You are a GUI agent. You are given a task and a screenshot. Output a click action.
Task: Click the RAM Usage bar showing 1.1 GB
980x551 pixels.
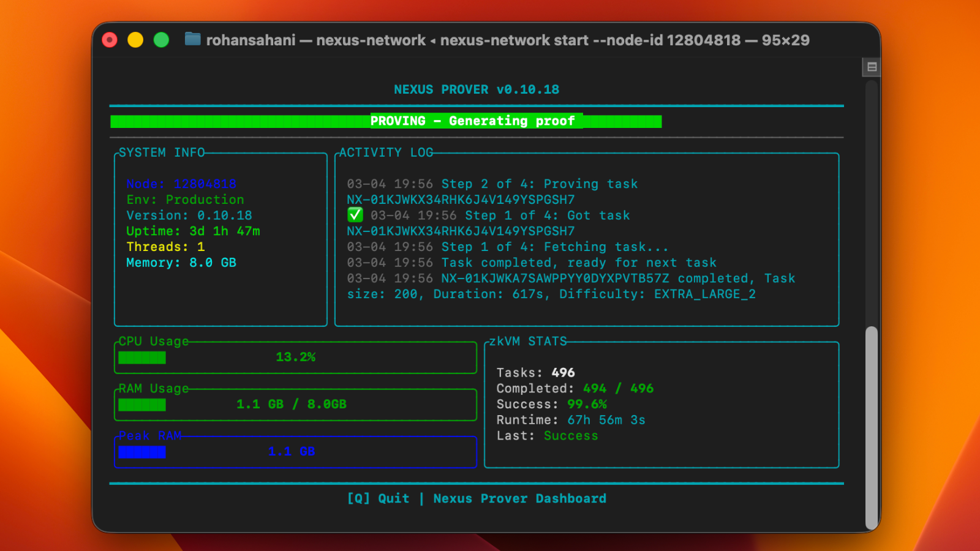coord(295,405)
